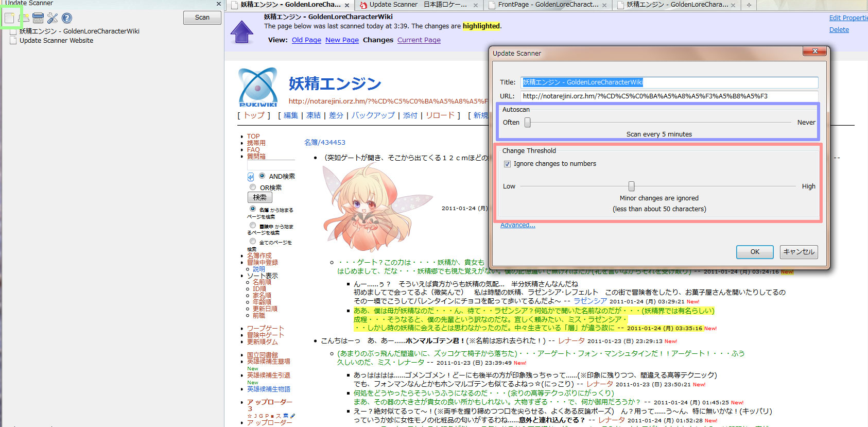Expand the Advanced... settings link

[x=517, y=225]
